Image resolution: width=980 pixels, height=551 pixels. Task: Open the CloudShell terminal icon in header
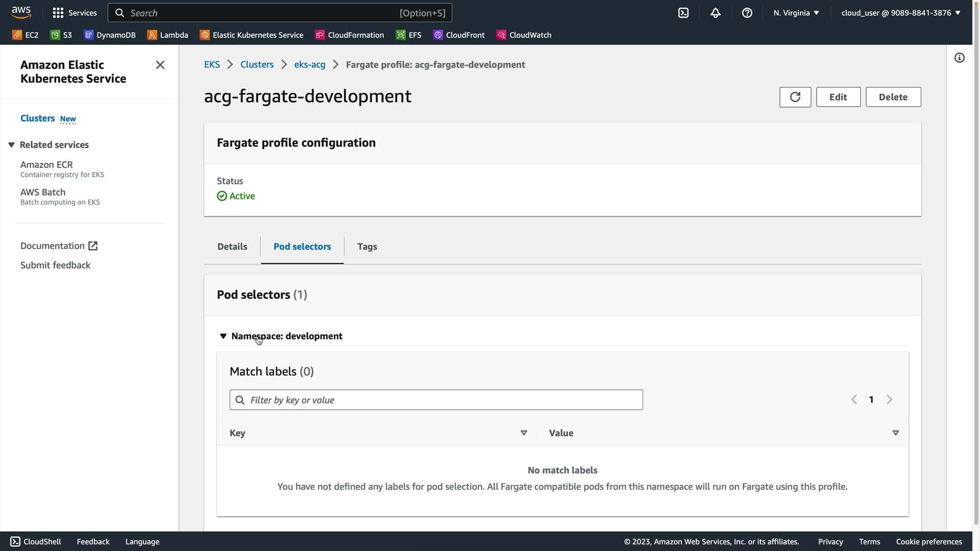[x=683, y=13]
